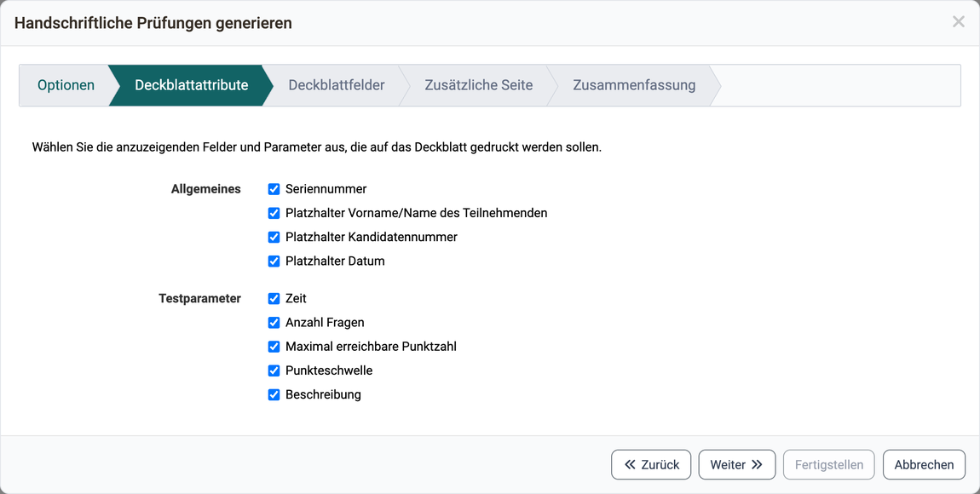Click the Zurück button
980x494 pixels.
pyautogui.click(x=651, y=465)
